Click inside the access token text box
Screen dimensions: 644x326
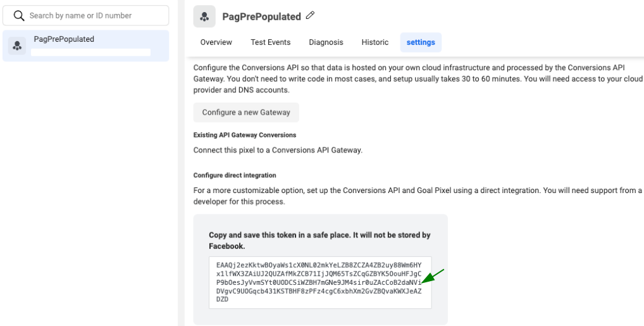tap(320, 282)
